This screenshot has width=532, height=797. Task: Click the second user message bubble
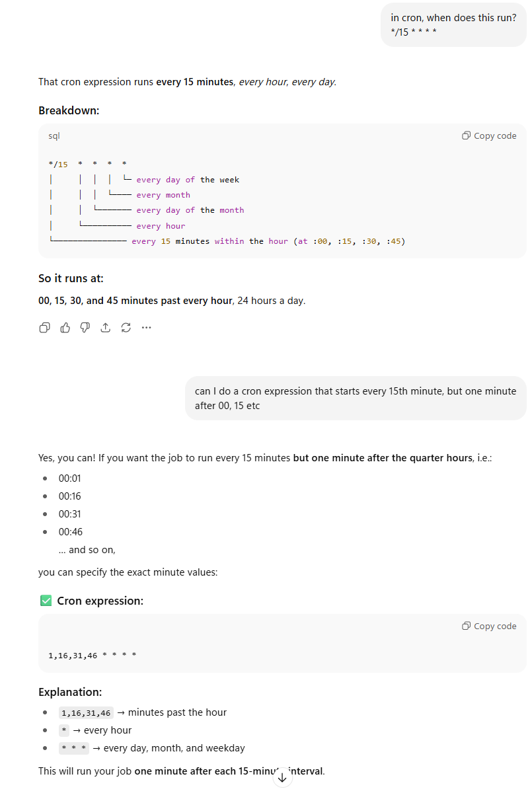pyautogui.click(x=356, y=398)
